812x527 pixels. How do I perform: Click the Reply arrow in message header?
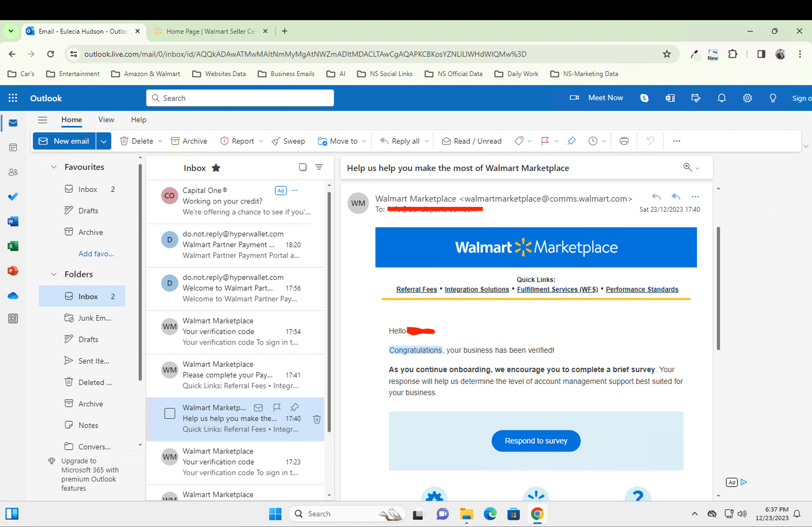(656, 197)
